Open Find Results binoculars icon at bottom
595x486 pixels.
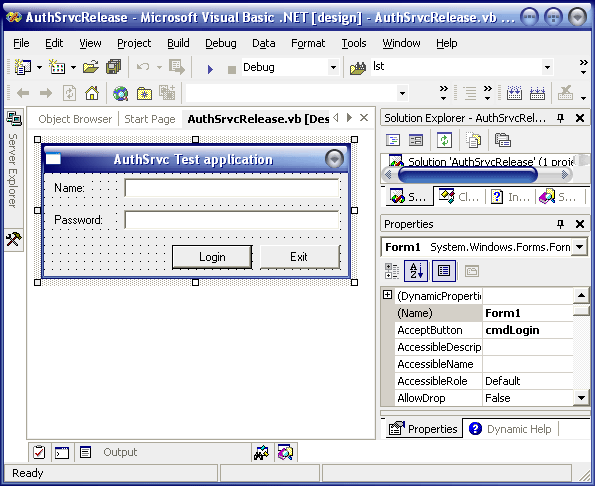(x=261, y=452)
